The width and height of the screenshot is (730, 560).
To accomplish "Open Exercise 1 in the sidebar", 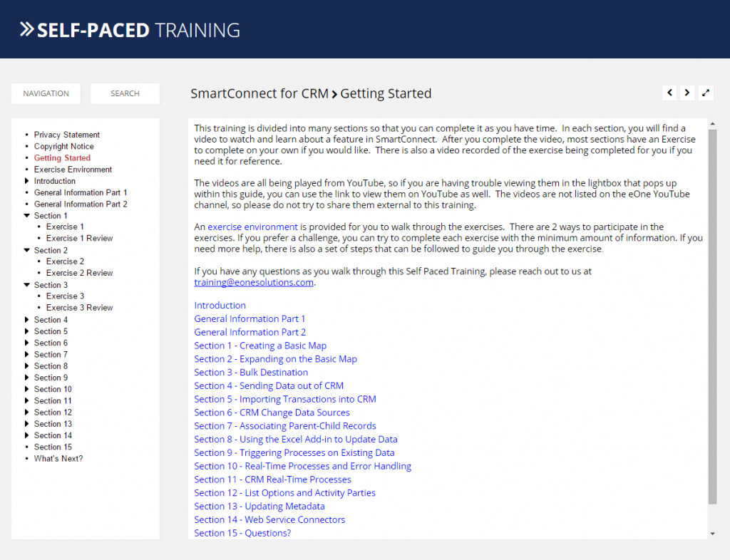I will point(65,227).
